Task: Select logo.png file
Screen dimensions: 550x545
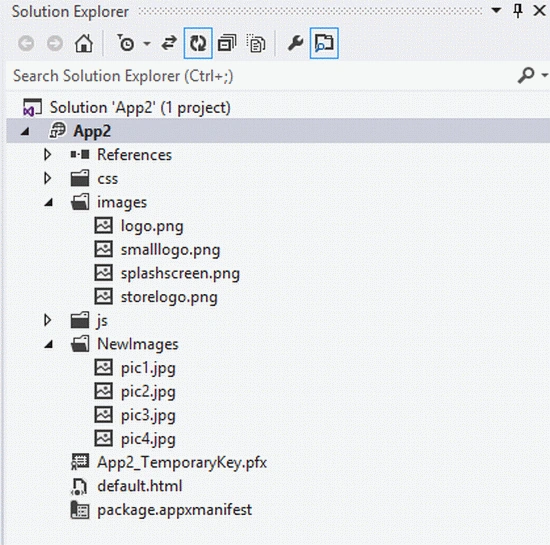Action: click(x=152, y=226)
